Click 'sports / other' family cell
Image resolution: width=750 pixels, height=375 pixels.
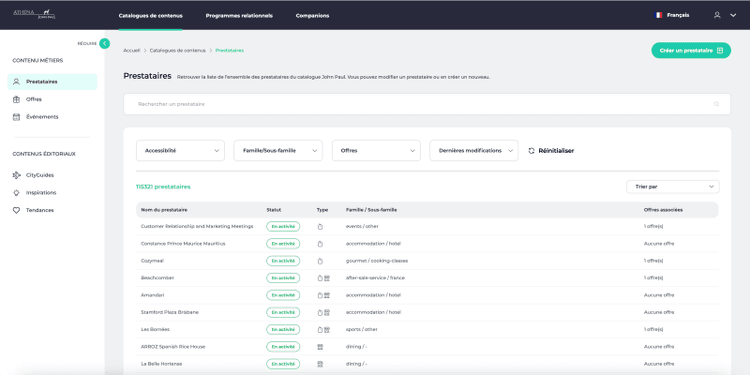pyautogui.click(x=362, y=330)
